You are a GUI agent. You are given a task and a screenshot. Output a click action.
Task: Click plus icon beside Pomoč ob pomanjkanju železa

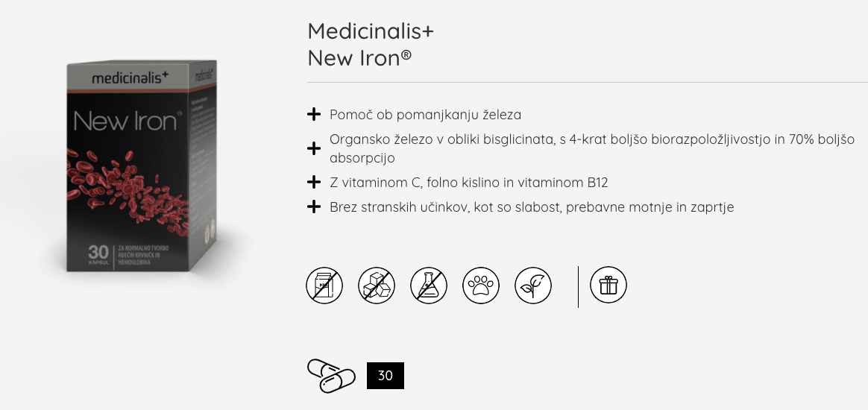point(314,115)
